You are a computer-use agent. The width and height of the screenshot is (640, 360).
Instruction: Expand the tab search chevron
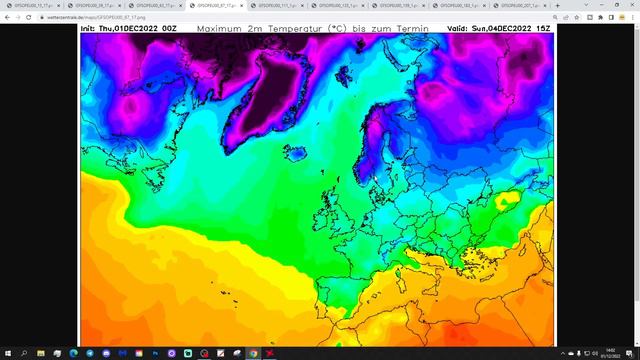[586, 5]
